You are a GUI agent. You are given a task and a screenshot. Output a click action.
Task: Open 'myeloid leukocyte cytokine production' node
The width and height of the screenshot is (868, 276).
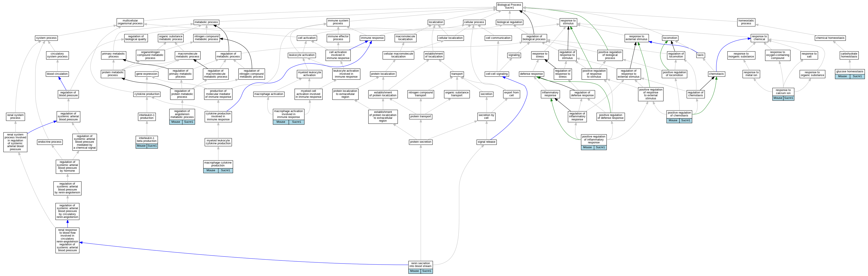pyautogui.click(x=218, y=142)
